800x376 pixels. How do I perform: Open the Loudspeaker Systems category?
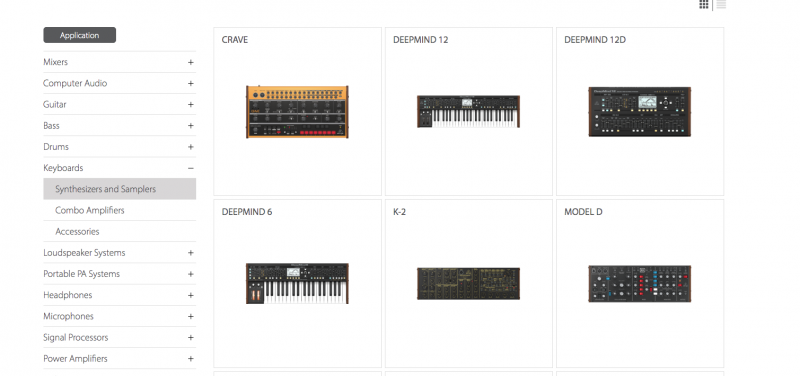[x=84, y=253]
